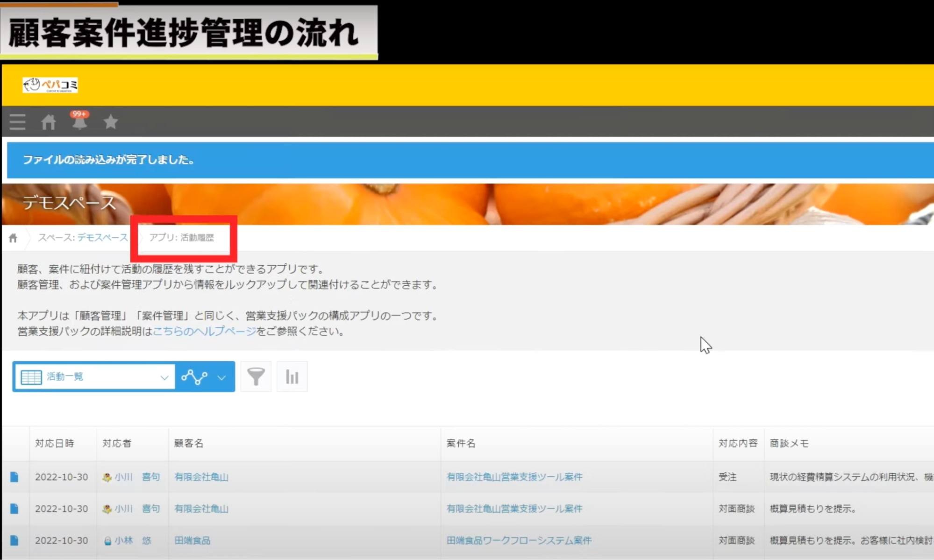The height and width of the screenshot is (560, 934).
Task: Click the 案件名 column header
Action: pyautogui.click(x=461, y=443)
